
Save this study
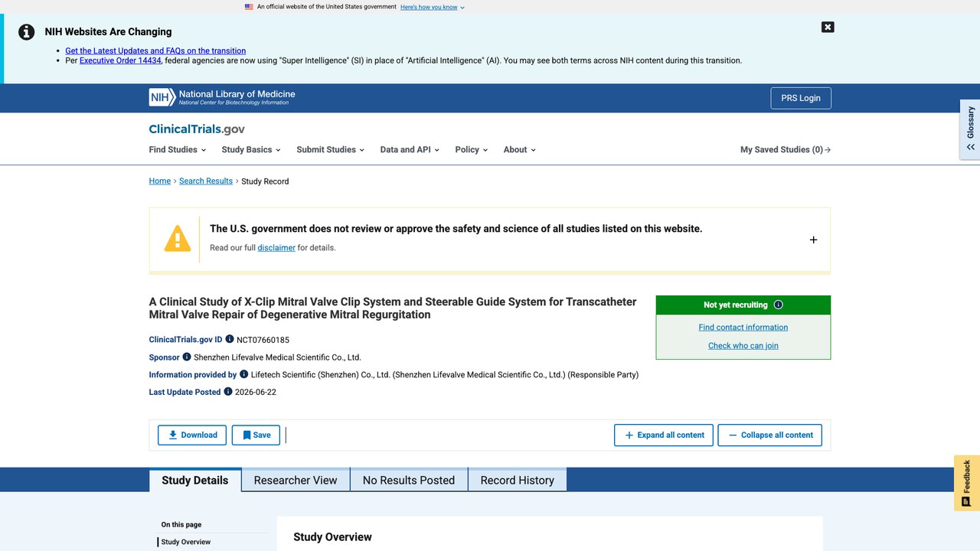point(256,435)
